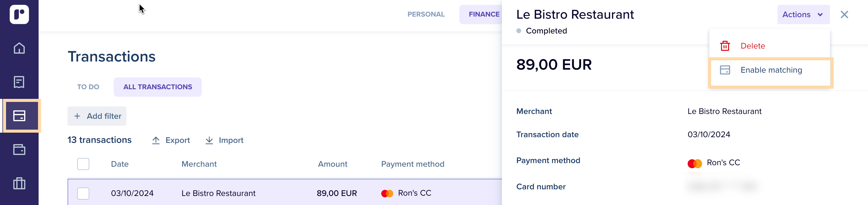Open the expenses receipt icon in sidebar
The height and width of the screenshot is (205, 868).
(x=19, y=82)
